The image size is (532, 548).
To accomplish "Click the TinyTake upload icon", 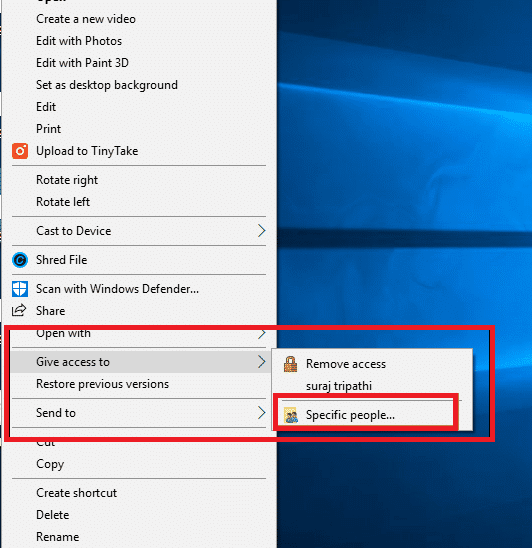I will [20, 151].
